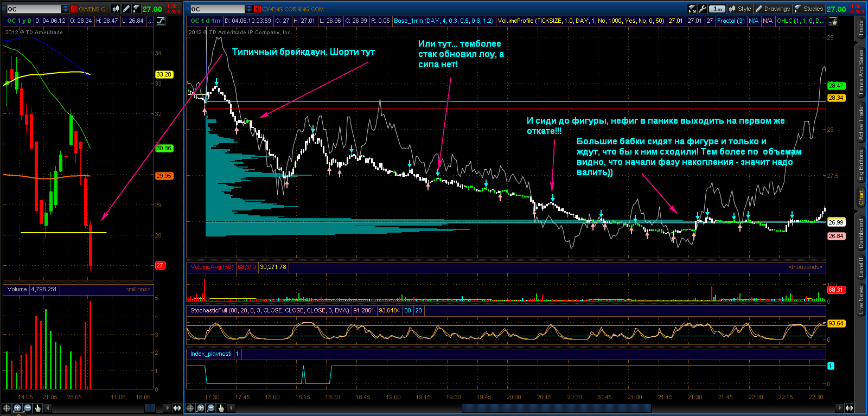Click the zoom-out magnifier in main chart
Screen dimensions: 868x416
click(x=210, y=408)
